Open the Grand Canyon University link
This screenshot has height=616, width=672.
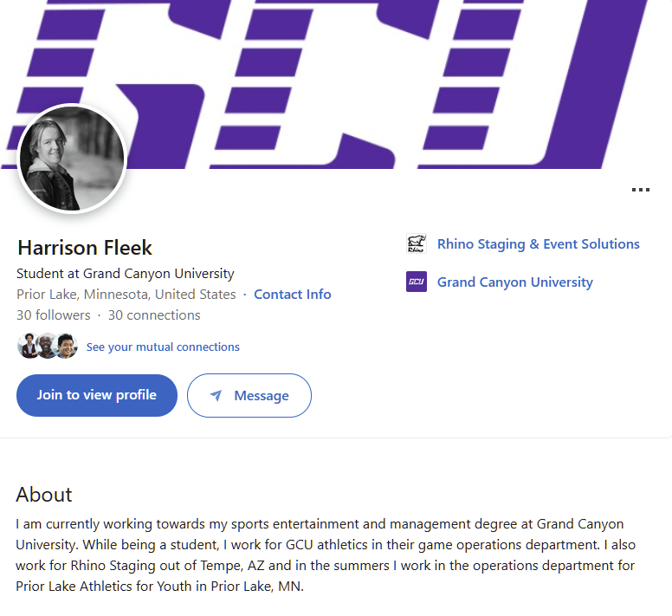pos(515,282)
